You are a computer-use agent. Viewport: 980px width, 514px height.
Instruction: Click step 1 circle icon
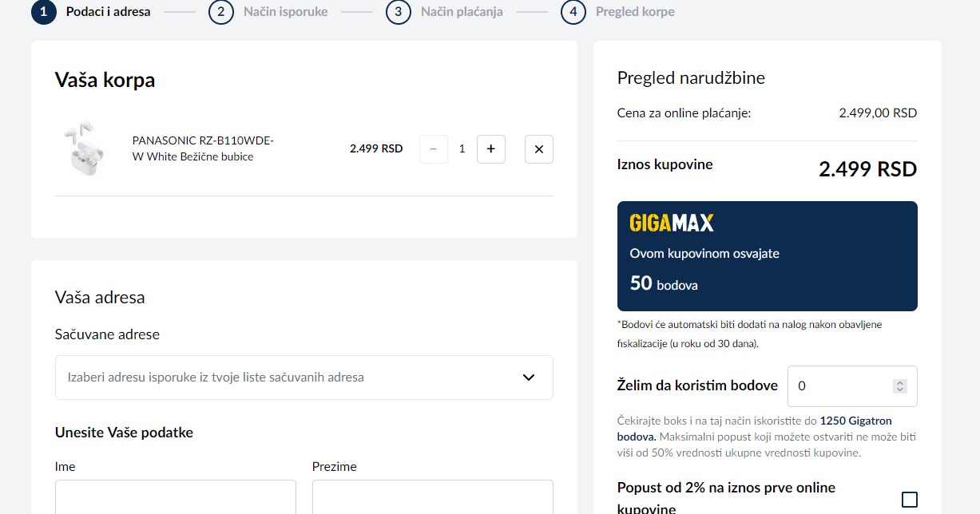(44, 12)
